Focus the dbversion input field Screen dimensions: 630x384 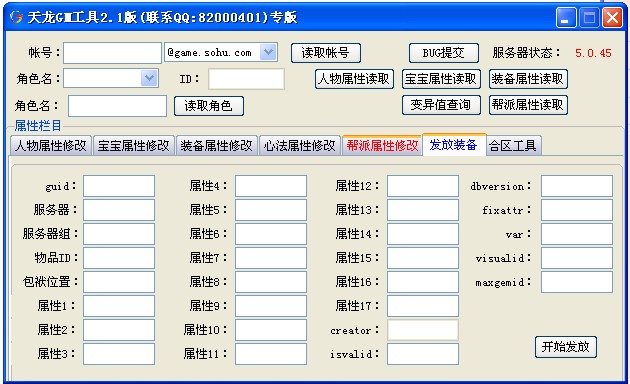(x=577, y=186)
